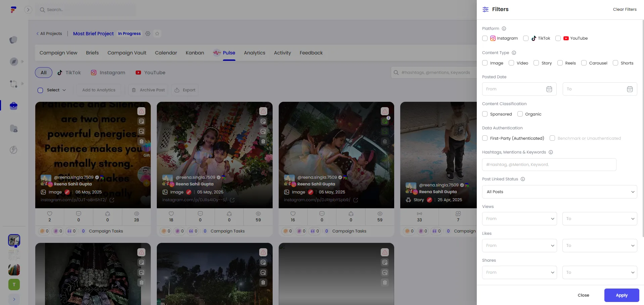The image size is (644, 305).
Task: Check the Instagram platform checkbox
Action: [485, 38]
